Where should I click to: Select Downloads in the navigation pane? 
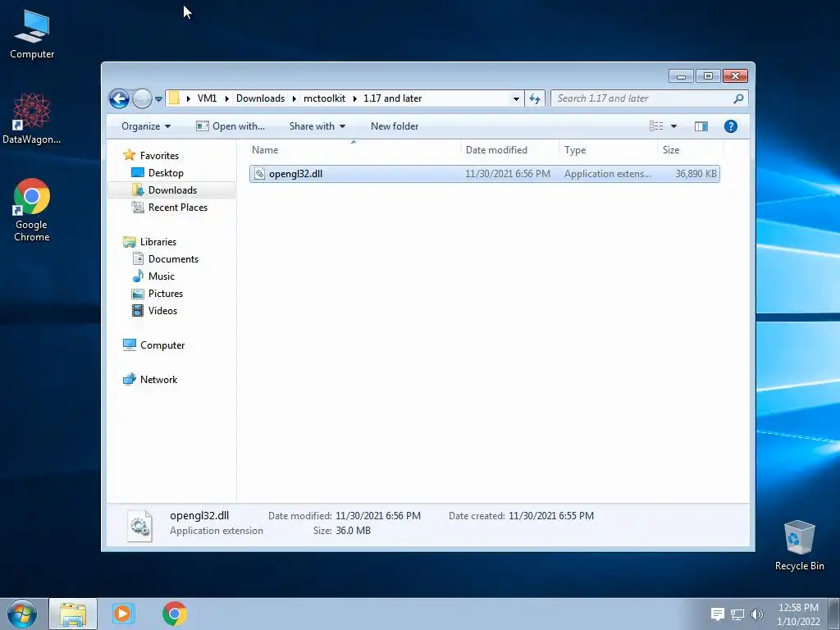[172, 190]
